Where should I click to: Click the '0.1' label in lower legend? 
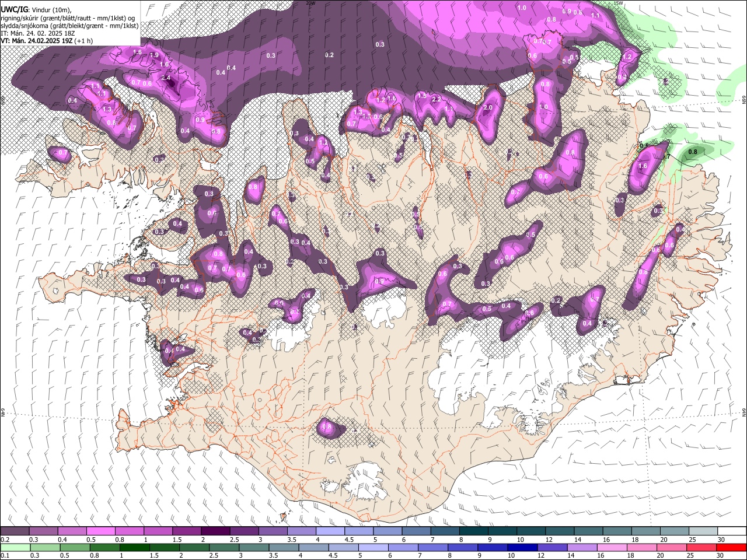click(5, 556)
